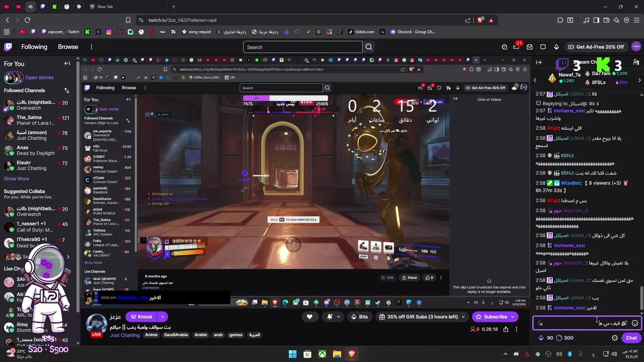
Task: Open the more options dots beside Browse
Action: click(x=91, y=47)
